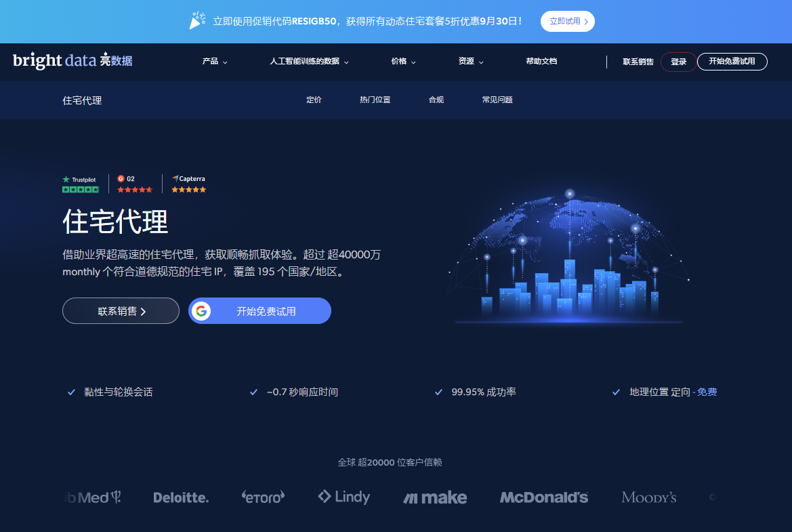Click the ~0.7 秒响应时间 text
Viewport: 792px width, 532px height.
302,392
